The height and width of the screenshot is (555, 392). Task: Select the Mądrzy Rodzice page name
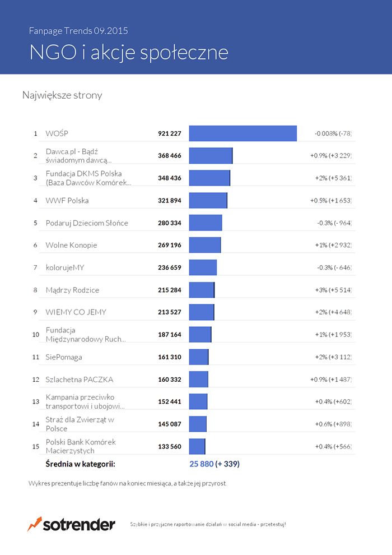click(72, 290)
